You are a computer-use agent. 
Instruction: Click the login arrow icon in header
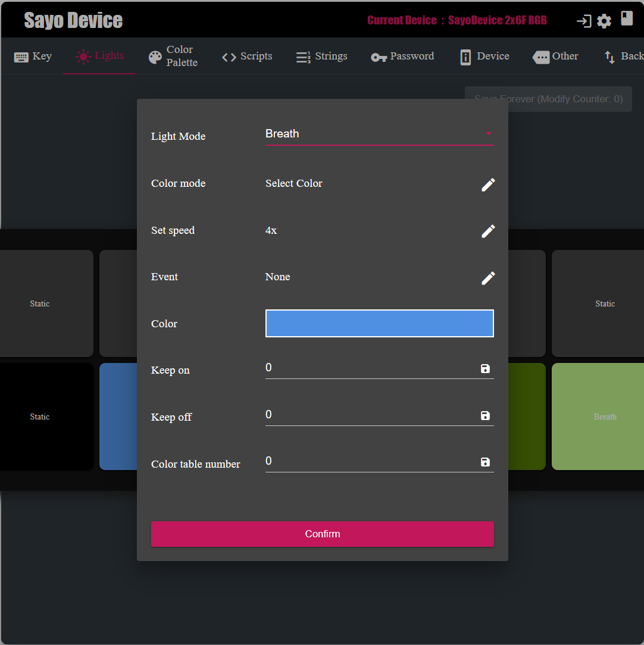[583, 21]
